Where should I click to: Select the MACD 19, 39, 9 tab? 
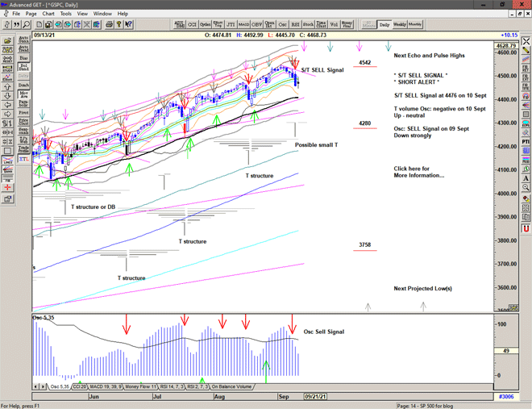tap(107, 386)
